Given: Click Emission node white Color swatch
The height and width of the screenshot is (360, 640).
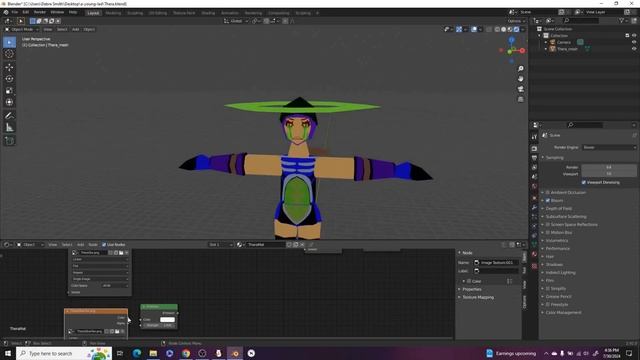Looking at the screenshot, I should (167, 320).
